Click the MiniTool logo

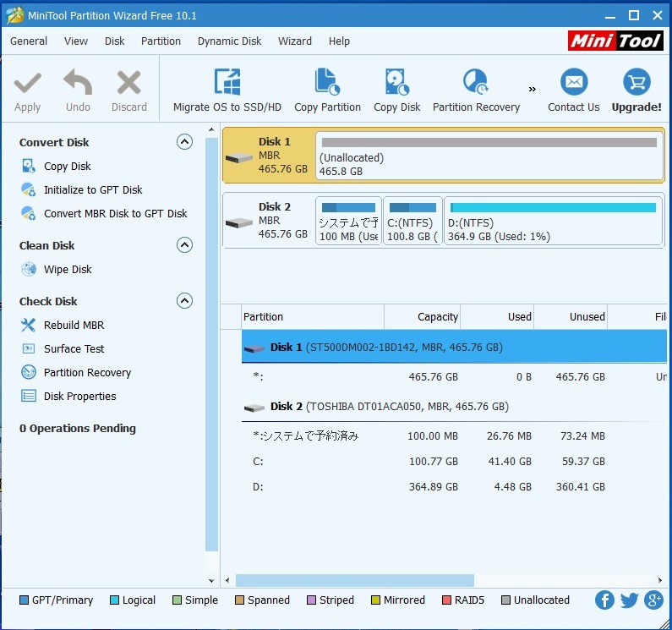(x=615, y=41)
